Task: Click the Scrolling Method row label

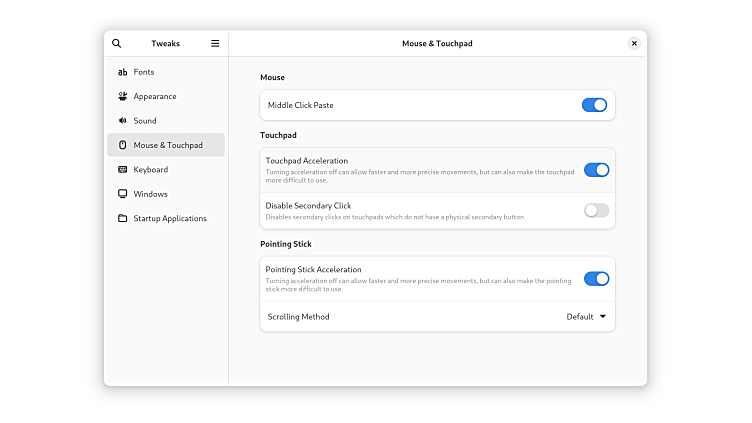Action: (298, 317)
